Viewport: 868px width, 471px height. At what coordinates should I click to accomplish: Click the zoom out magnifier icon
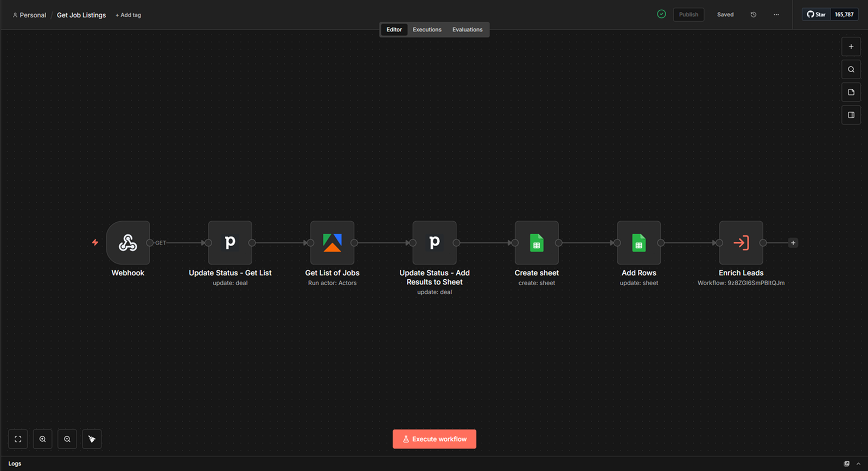tap(67, 439)
